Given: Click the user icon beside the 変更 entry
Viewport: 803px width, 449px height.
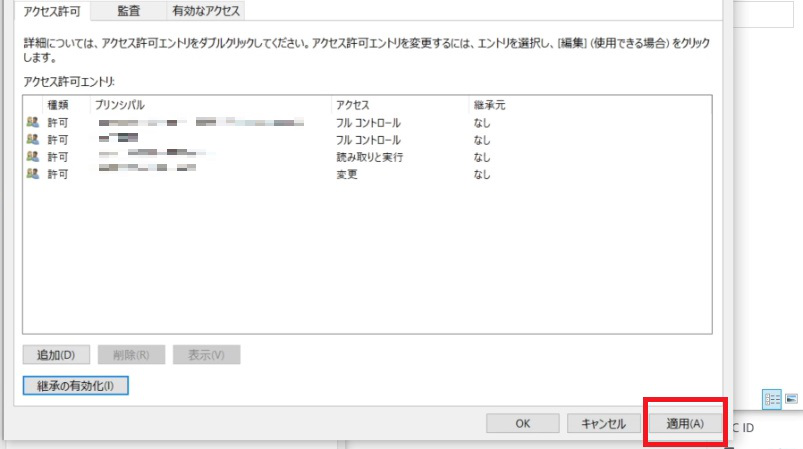Looking at the screenshot, I should 33,174.
